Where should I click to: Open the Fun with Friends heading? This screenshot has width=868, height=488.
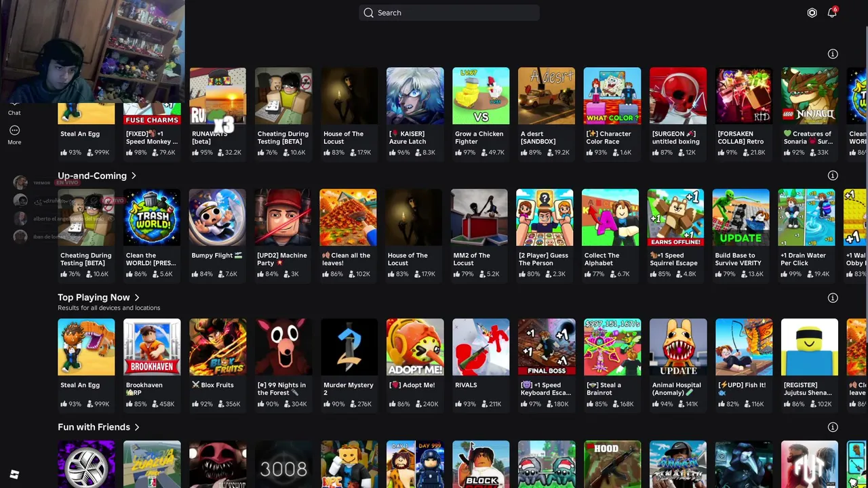[x=94, y=427]
